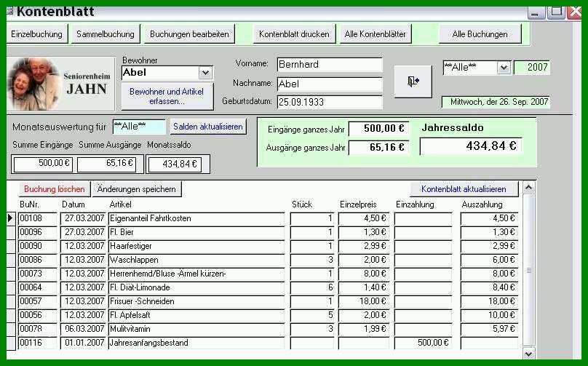
Task: Click the exit door icon button
Action: tap(413, 81)
